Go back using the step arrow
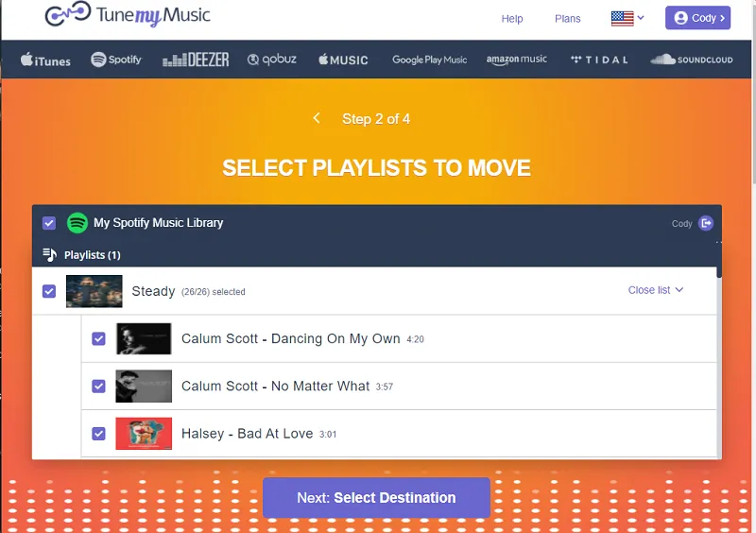 click(317, 118)
